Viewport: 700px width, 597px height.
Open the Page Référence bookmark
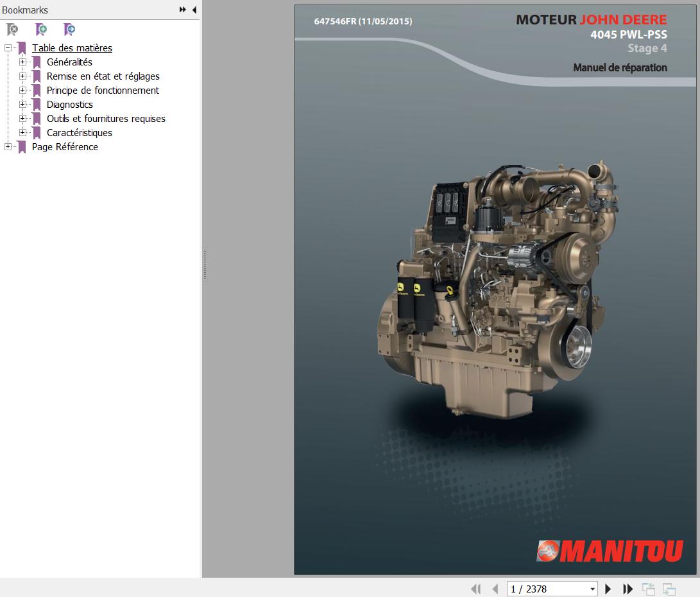65,147
